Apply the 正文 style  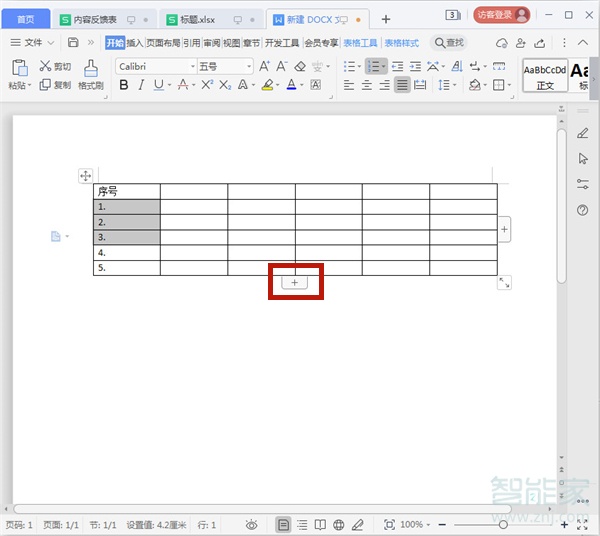tap(545, 75)
